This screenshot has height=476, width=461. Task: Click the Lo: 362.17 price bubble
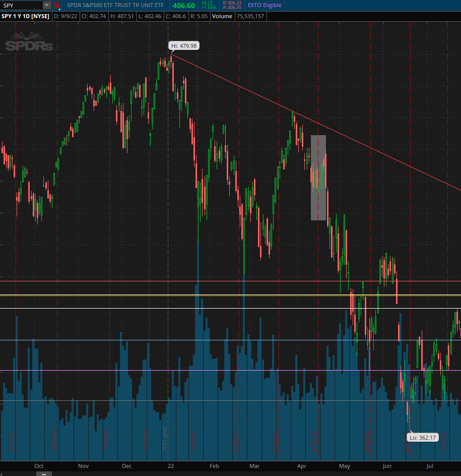coord(423,438)
